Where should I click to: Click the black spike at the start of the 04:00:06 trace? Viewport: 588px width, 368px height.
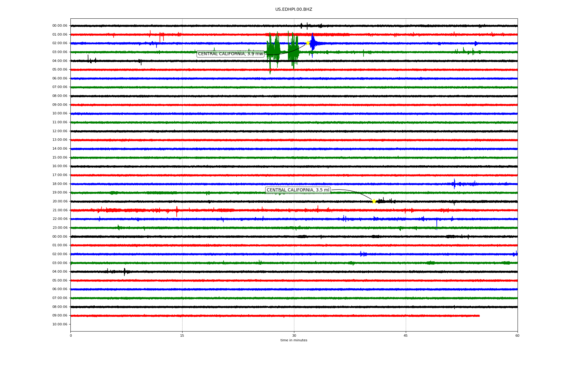point(88,59)
